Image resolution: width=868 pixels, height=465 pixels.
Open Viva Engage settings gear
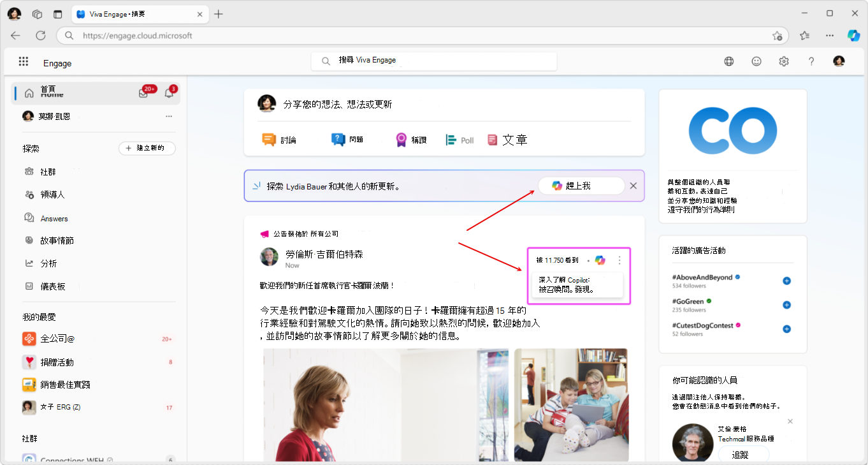coord(784,61)
